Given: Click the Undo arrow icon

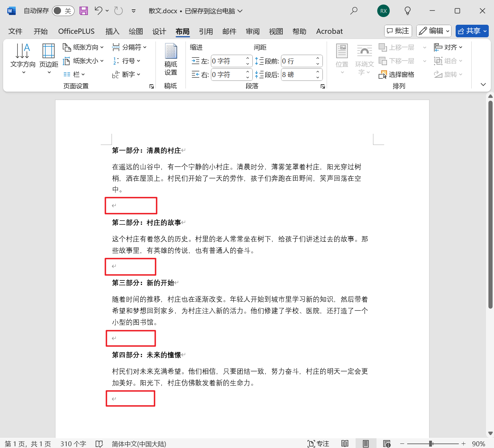Looking at the screenshot, I should click(98, 11).
